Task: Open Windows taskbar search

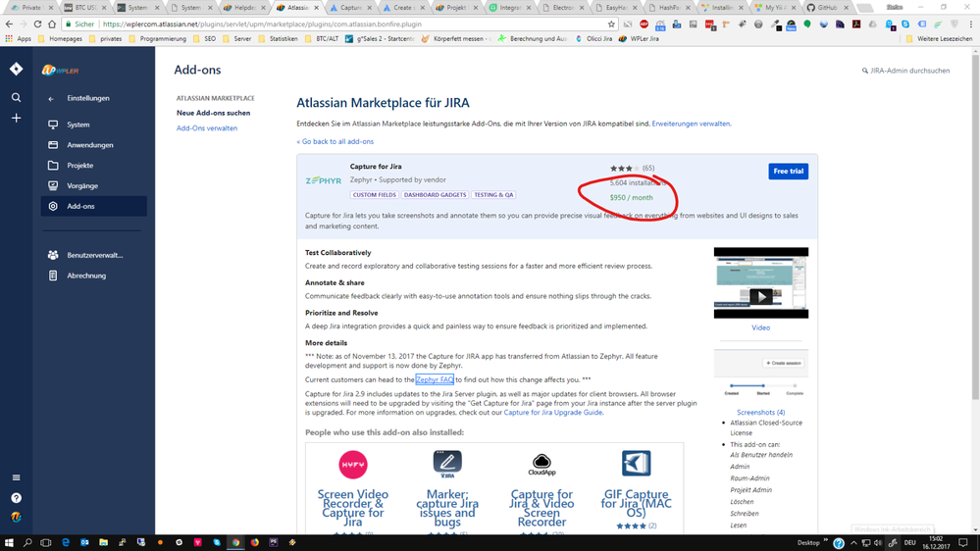Action: [27, 542]
